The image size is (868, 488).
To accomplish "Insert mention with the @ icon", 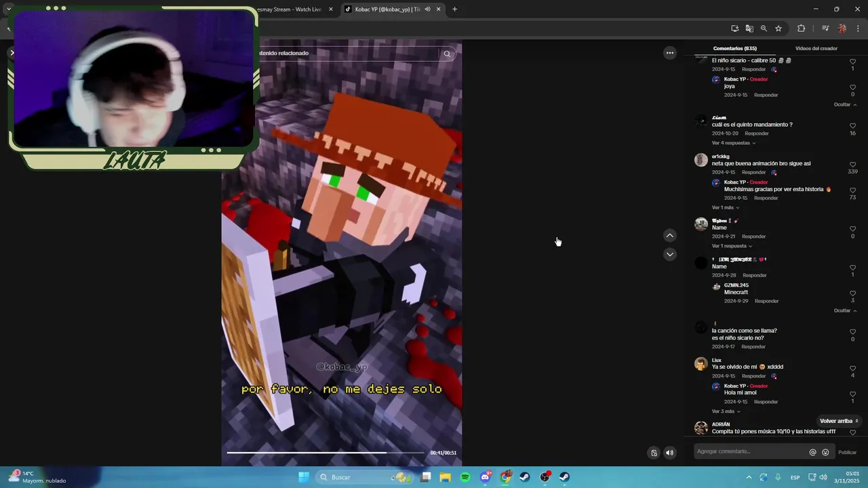I will point(812,452).
